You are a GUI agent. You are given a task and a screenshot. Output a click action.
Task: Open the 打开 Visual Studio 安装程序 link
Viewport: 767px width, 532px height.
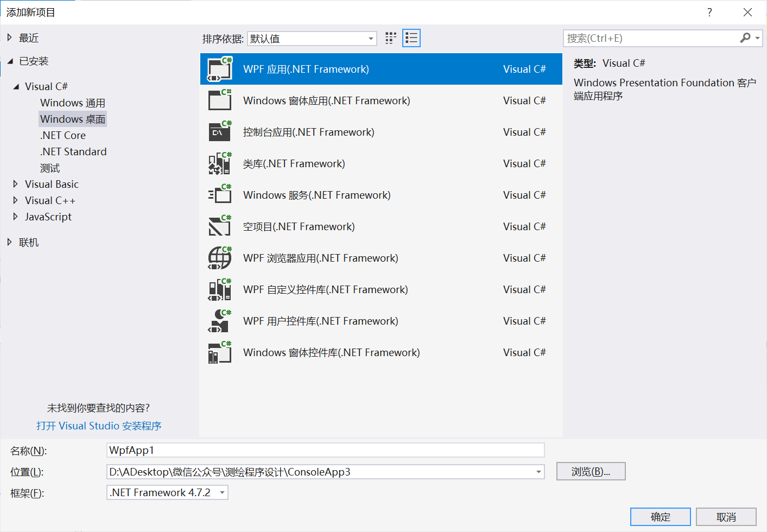click(x=99, y=426)
